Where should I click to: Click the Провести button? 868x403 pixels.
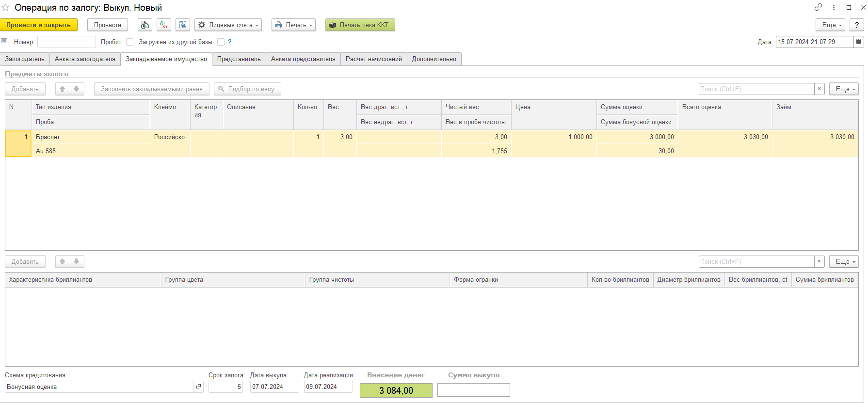pyautogui.click(x=108, y=25)
